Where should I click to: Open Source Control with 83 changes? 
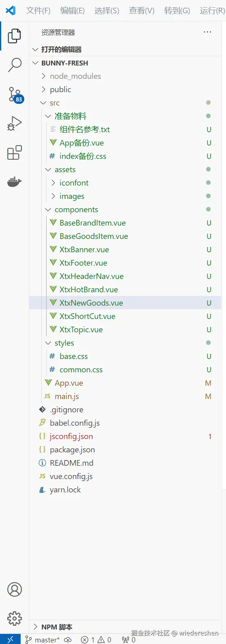point(15,95)
